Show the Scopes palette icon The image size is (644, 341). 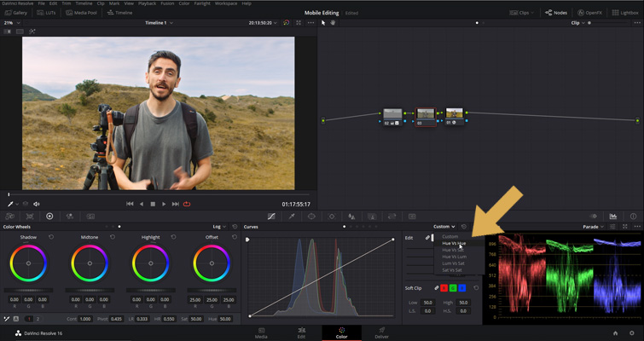point(613,217)
